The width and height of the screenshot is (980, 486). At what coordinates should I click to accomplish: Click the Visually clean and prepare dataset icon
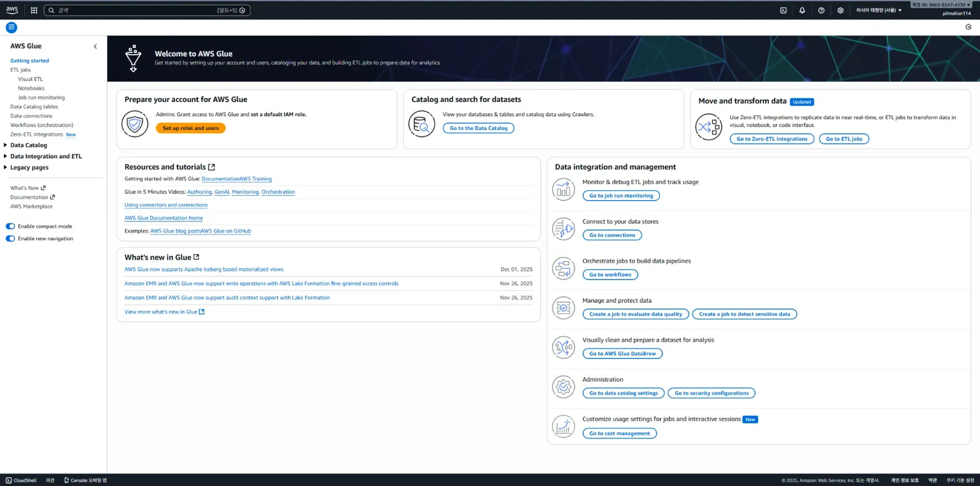coord(564,347)
